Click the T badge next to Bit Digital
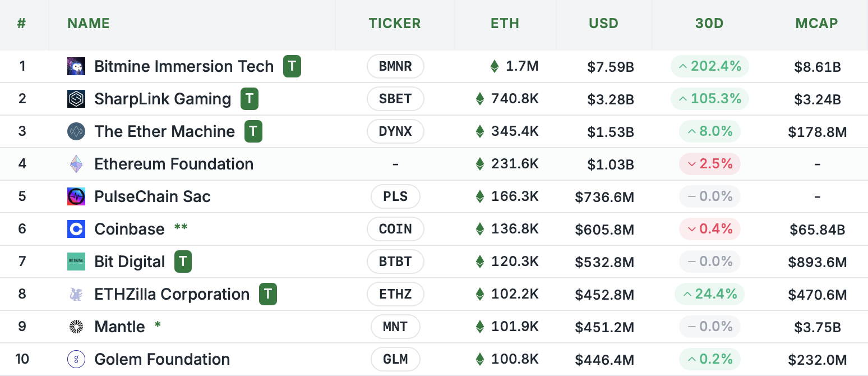Screen dimensions: 868x376 point(183,262)
